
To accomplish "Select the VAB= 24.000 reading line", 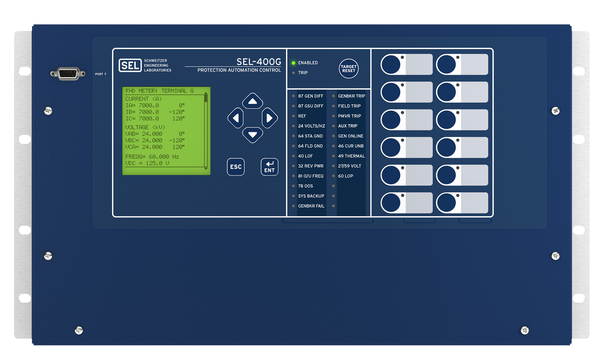I will [x=155, y=134].
